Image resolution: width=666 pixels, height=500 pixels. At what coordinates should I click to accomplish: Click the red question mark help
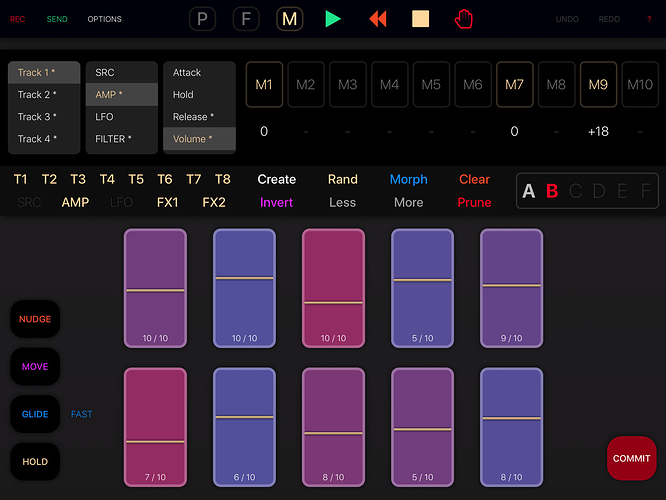[x=649, y=19]
